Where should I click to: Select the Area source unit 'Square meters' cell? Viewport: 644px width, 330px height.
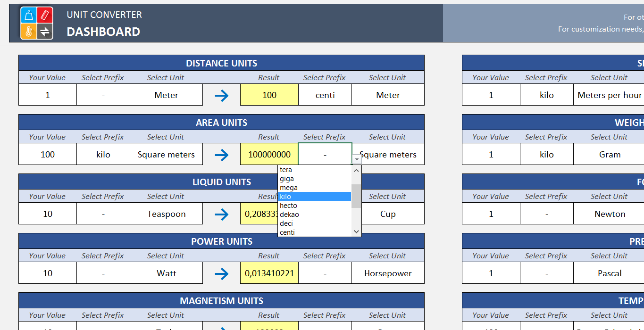click(x=167, y=154)
